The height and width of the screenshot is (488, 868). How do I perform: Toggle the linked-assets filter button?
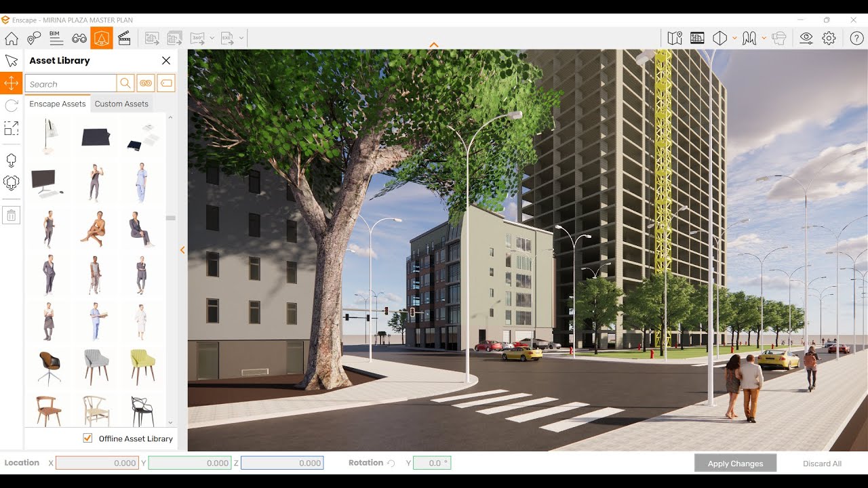coord(146,83)
